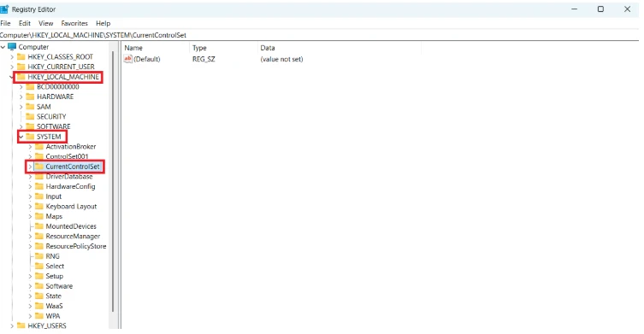Image resolution: width=644 pixels, height=334 pixels.
Task: Click the HKEY_LOCAL_MACHINE folder icon
Action: click(21, 77)
